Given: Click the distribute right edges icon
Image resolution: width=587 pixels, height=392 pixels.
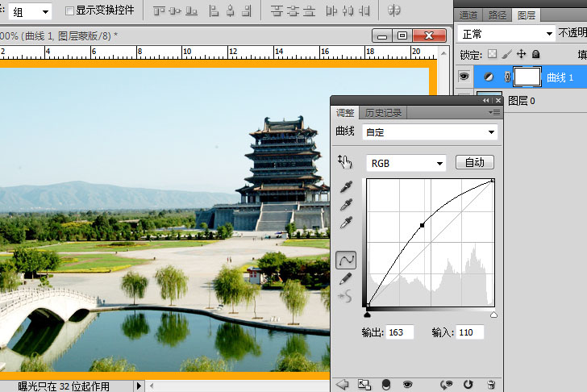Looking at the screenshot, I should [x=364, y=10].
